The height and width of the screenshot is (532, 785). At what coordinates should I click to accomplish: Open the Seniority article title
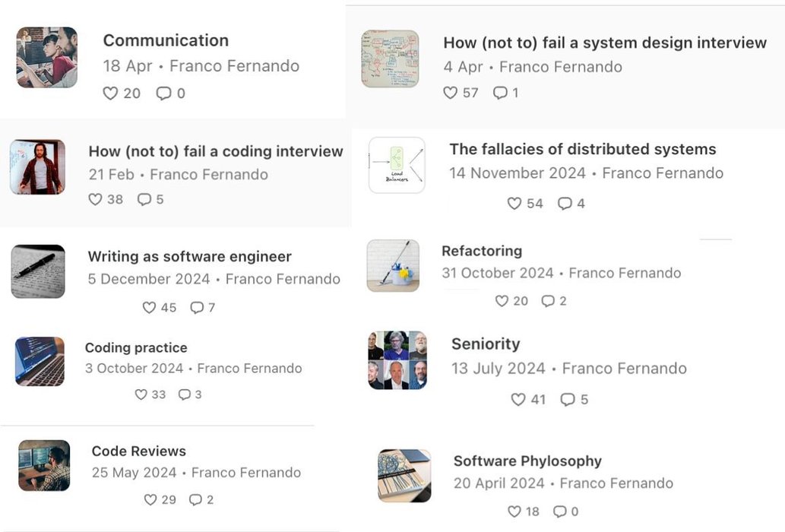point(486,344)
